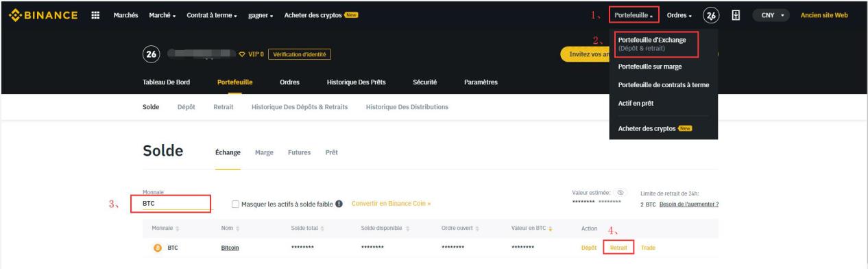Open the Tableau De Bord tab
Image resolution: width=868 pixels, height=269 pixels.
(x=165, y=82)
